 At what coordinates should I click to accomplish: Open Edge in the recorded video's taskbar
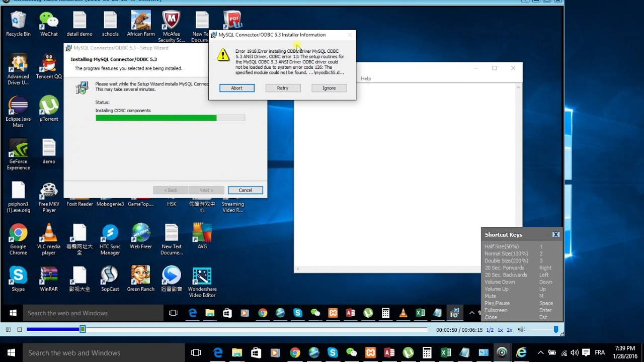[192, 313]
